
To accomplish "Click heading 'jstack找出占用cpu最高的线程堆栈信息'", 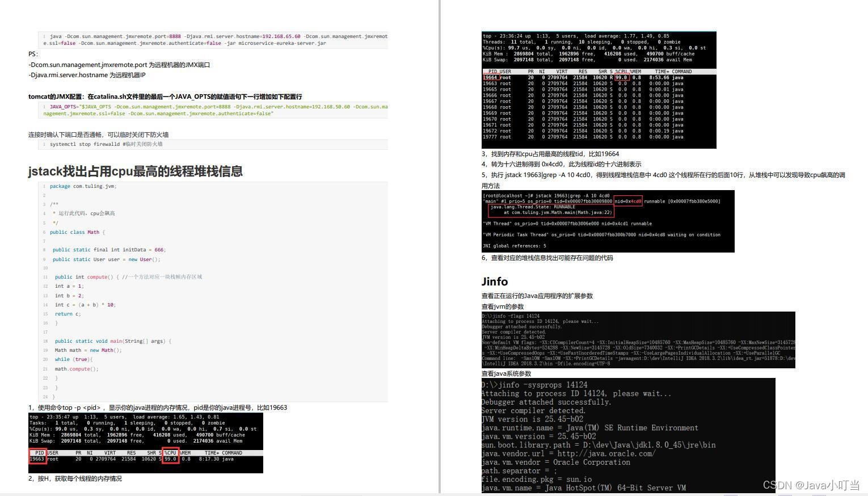I will tap(136, 171).
